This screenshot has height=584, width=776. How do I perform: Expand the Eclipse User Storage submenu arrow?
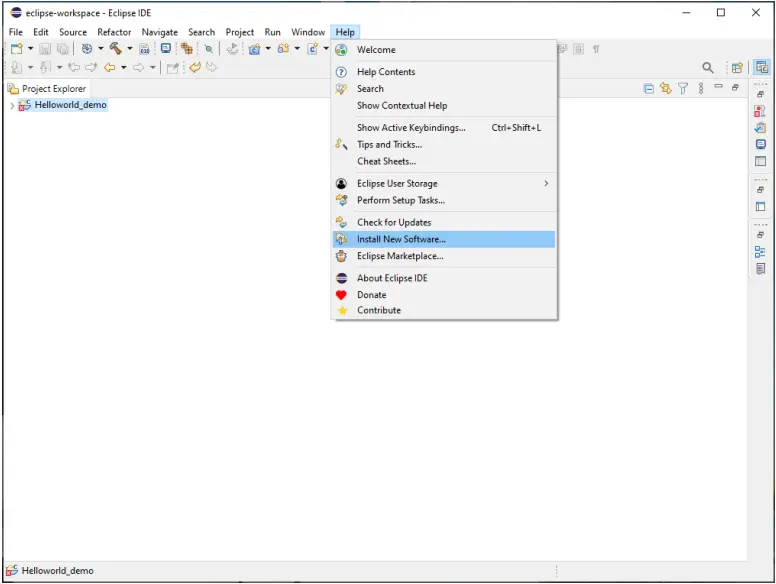pyautogui.click(x=546, y=183)
